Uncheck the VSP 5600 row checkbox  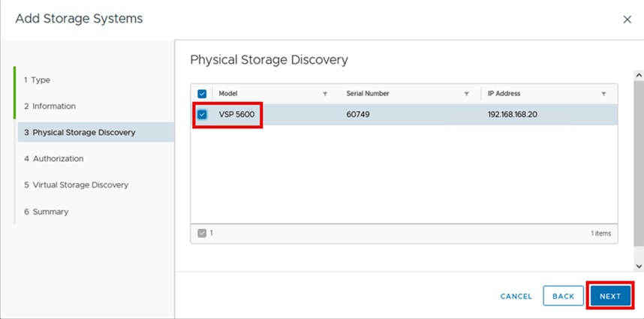click(202, 115)
